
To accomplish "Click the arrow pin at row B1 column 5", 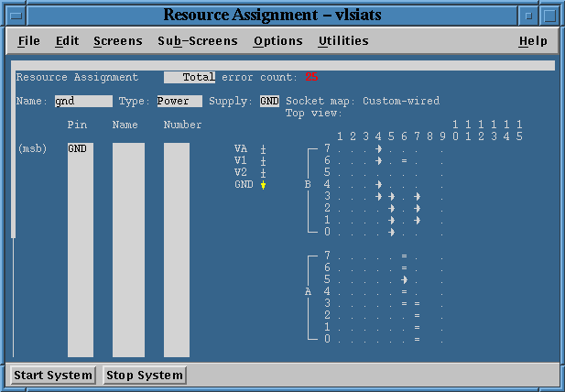I will (391, 220).
